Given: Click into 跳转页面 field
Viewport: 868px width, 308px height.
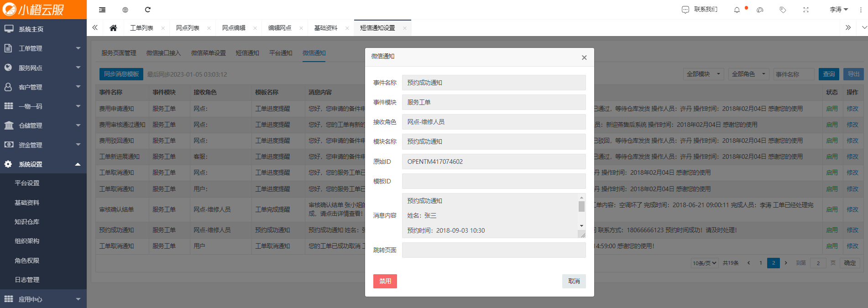Looking at the screenshot, I should tap(494, 250).
